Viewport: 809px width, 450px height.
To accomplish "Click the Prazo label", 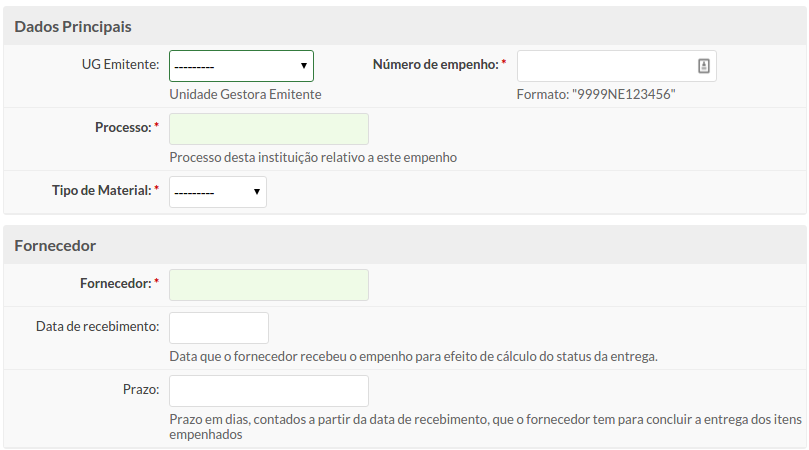I will (141, 389).
